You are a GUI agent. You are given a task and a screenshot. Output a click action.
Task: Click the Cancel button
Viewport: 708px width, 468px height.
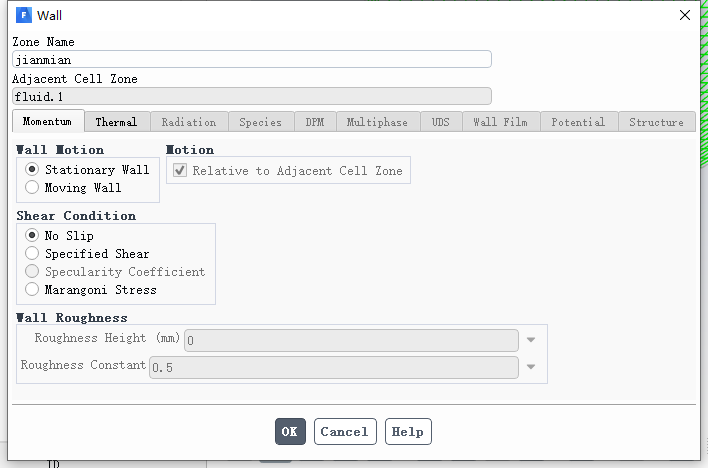(x=345, y=431)
